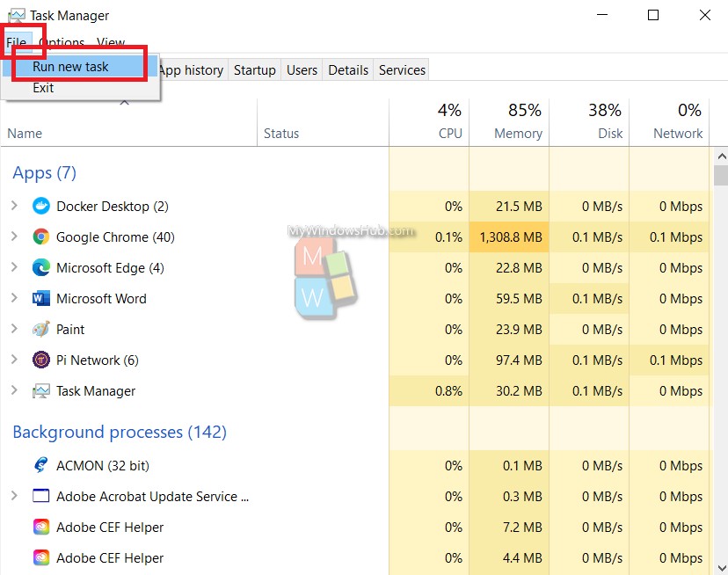Select the Apps (7) group heading
This screenshot has width=728, height=575.
coord(45,173)
